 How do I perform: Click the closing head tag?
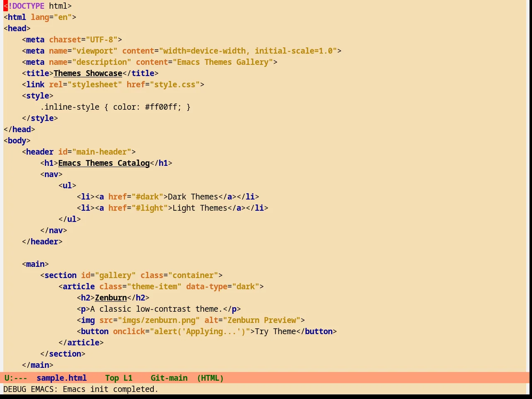19,129
